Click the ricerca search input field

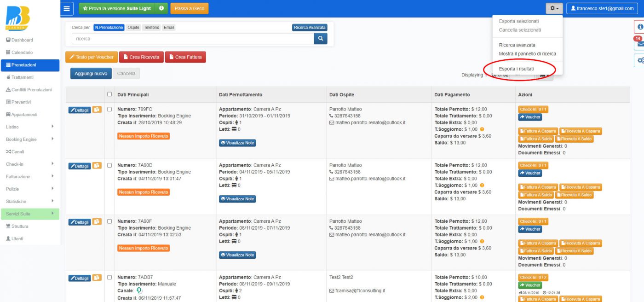click(x=193, y=39)
